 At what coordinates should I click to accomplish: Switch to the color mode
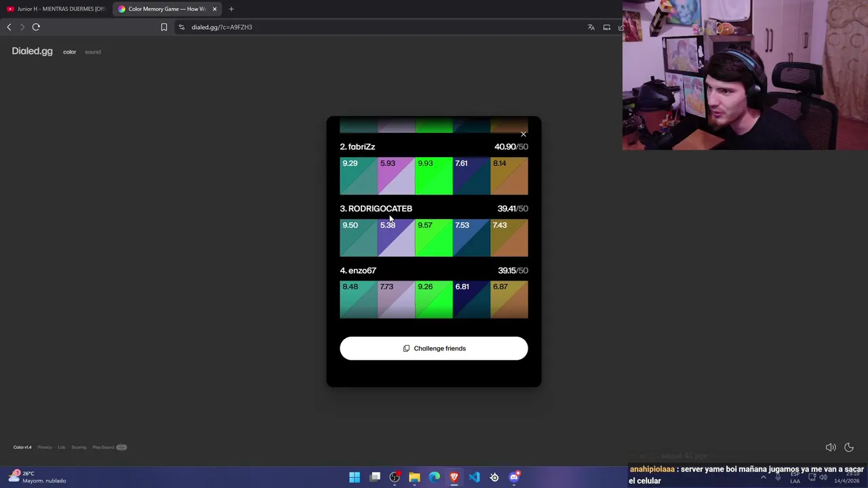[x=69, y=52]
